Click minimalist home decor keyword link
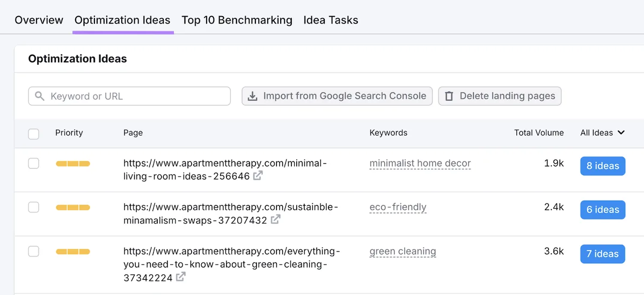This screenshot has height=295, width=644. tap(420, 163)
